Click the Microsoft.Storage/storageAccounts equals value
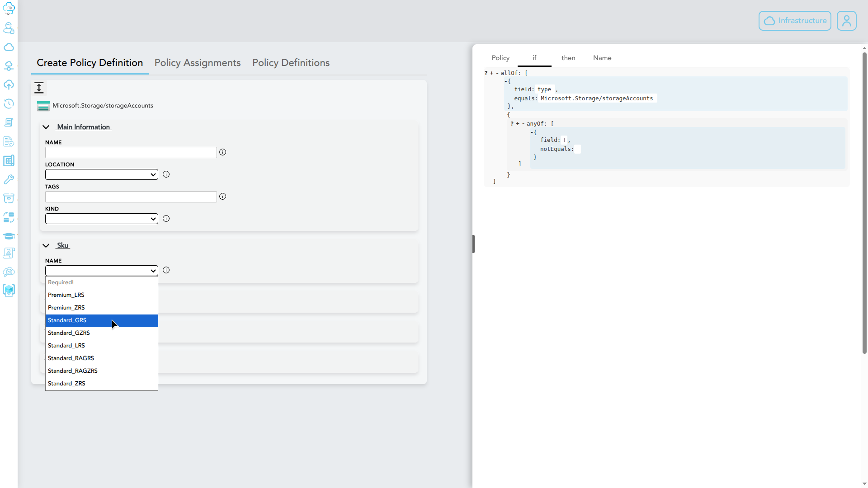 [597, 99]
